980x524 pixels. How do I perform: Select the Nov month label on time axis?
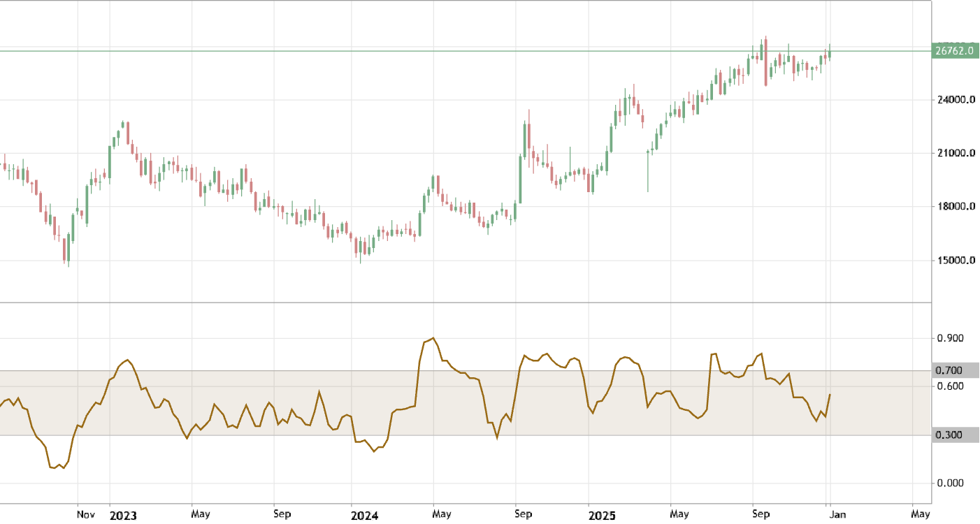85,514
